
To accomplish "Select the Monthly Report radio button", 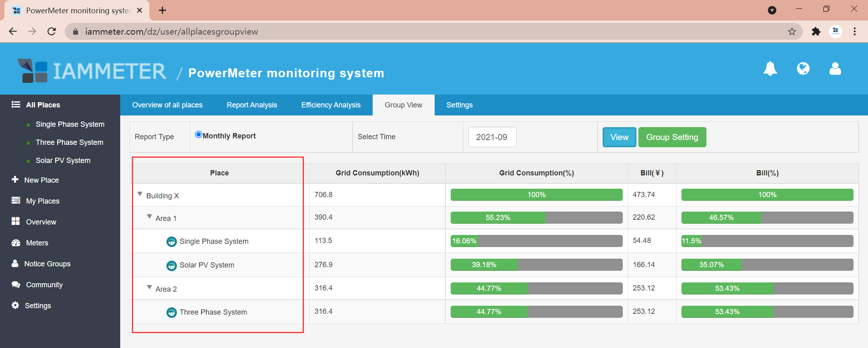I will point(198,135).
